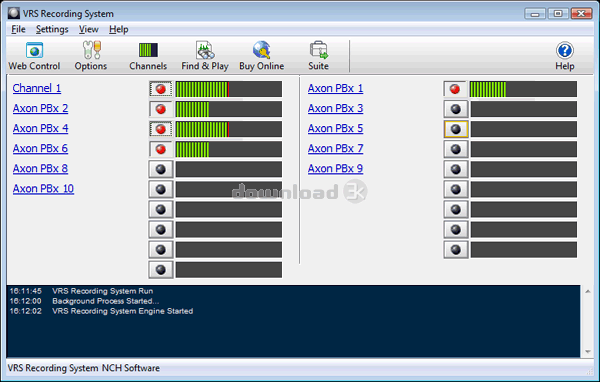The height and width of the screenshot is (382, 600).
Task: Stop recording on Axon PBx 1
Action: (x=455, y=89)
